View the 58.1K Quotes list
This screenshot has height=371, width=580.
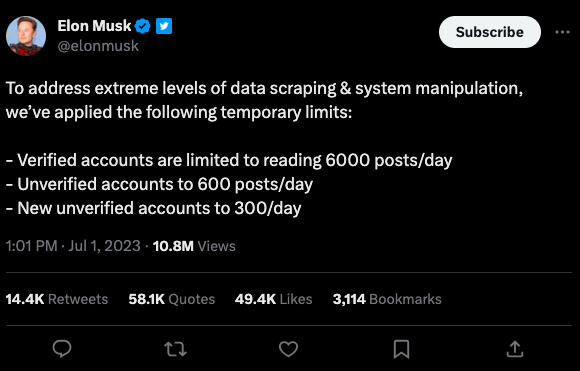(x=172, y=299)
